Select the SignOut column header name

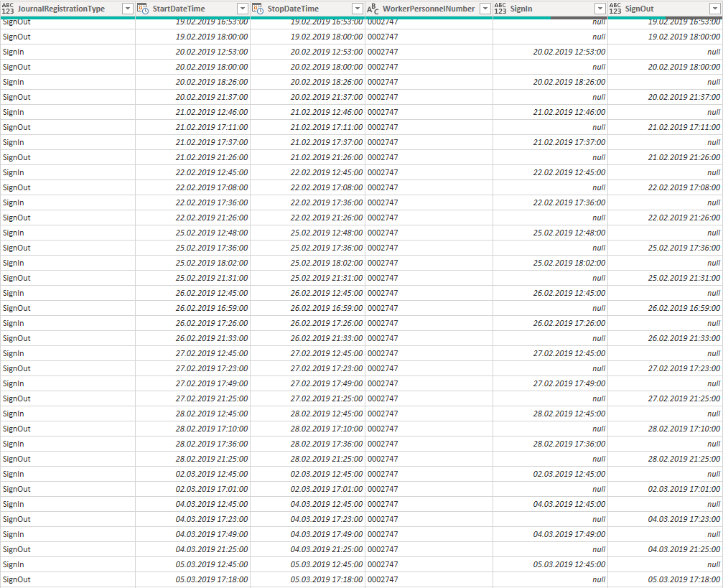point(640,9)
